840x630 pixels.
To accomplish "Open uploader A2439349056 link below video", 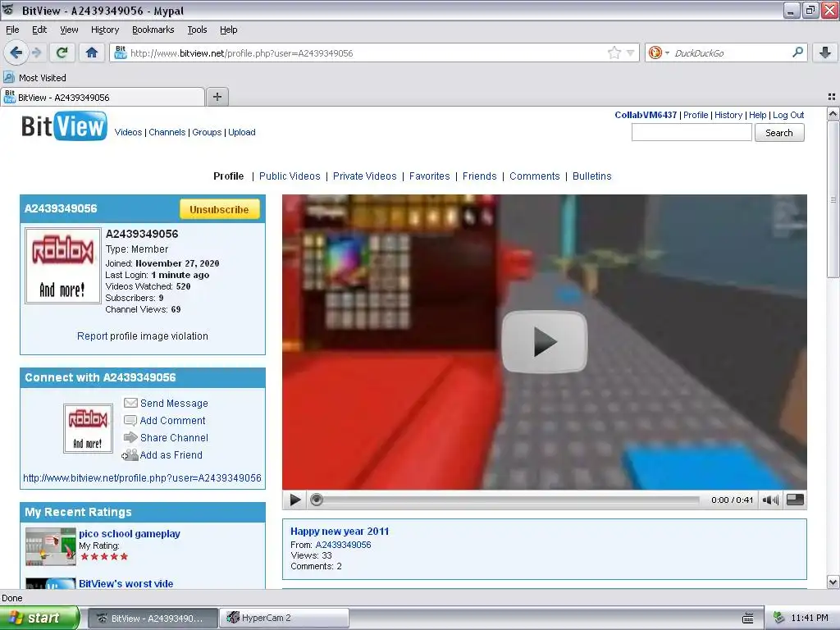I will coord(343,545).
